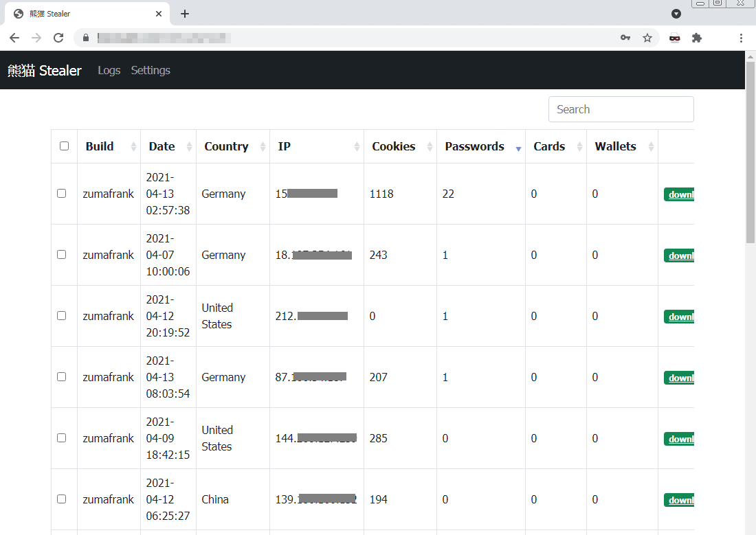This screenshot has width=756, height=535.
Task: Click inside the Search input field
Action: 621,109
